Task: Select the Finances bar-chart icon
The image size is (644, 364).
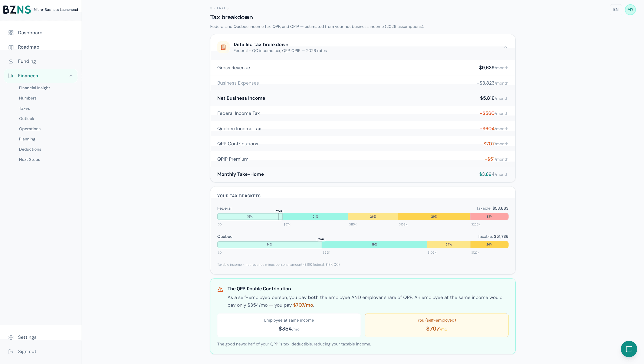Action: [x=11, y=76]
